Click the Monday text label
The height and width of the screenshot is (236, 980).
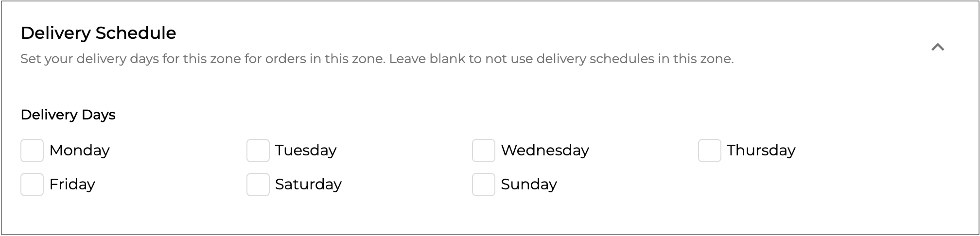(x=79, y=151)
